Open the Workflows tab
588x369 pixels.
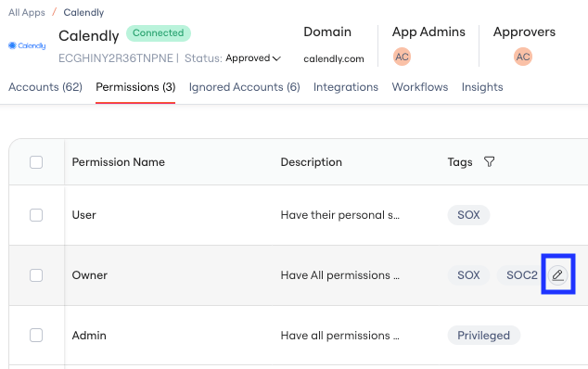click(x=420, y=87)
